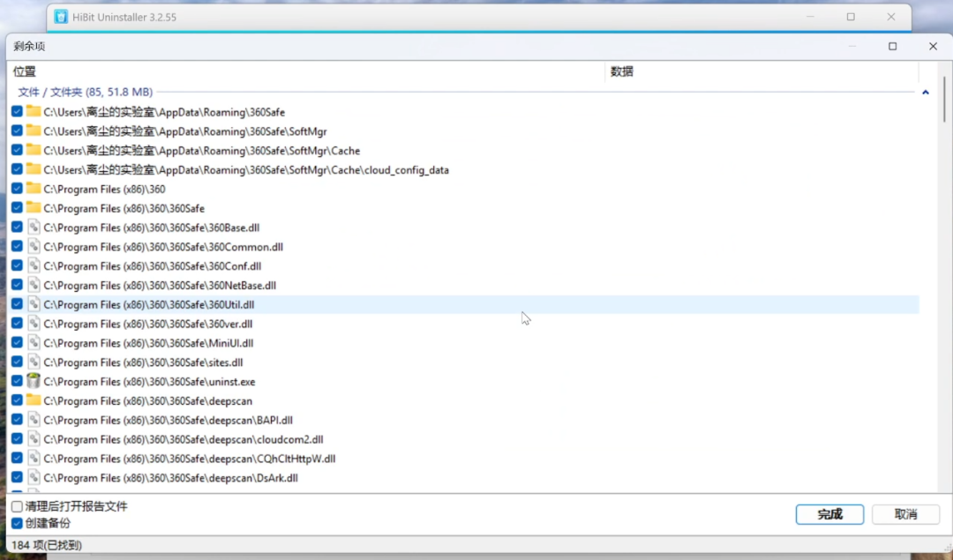The image size is (953, 560).
Task: Click the 360Base.dll file icon
Action: (x=34, y=228)
